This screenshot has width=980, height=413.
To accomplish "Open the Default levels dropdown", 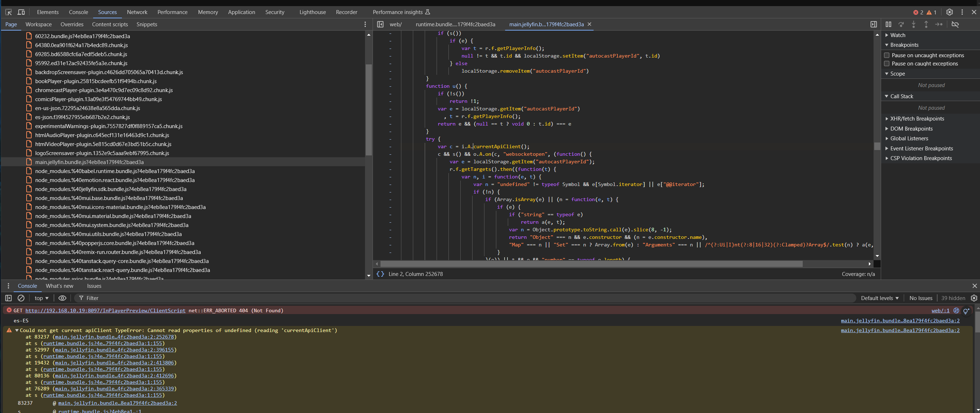I will (880, 298).
